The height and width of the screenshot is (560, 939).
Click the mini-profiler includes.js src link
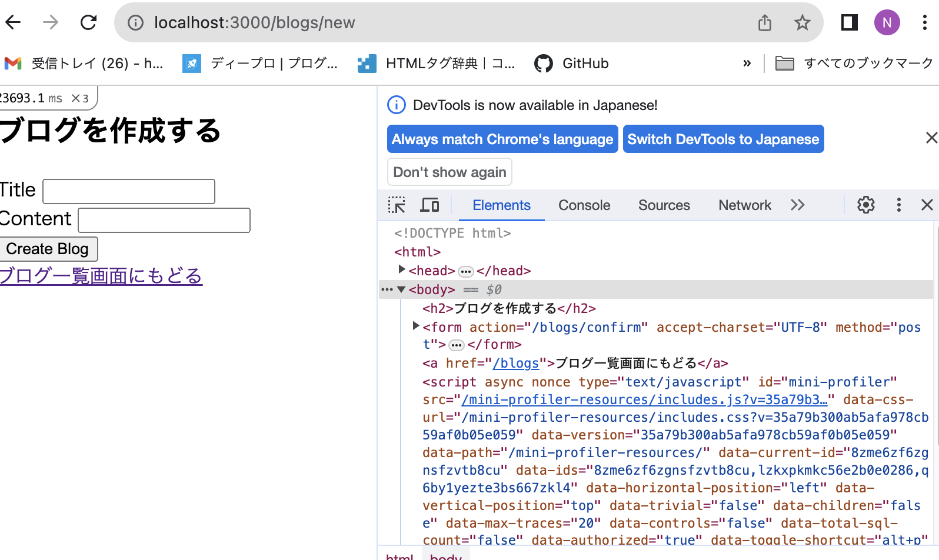(645, 400)
